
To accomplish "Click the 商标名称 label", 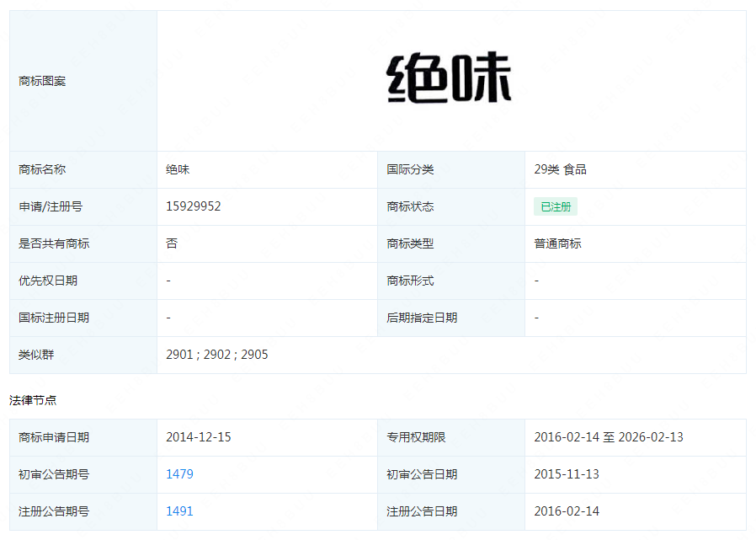I will pyautogui.click(x=42, y=169).
